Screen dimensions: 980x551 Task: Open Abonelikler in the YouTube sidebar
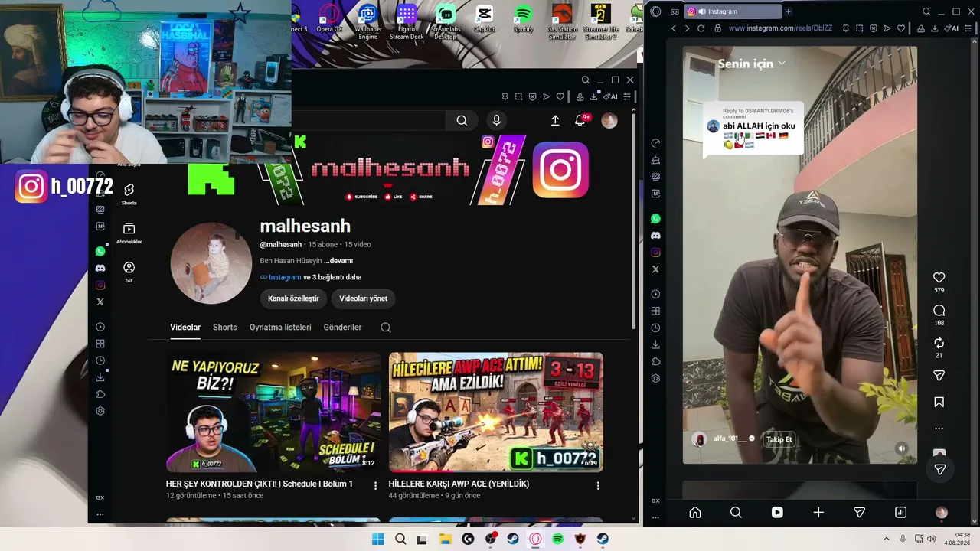tap(129, 233)
